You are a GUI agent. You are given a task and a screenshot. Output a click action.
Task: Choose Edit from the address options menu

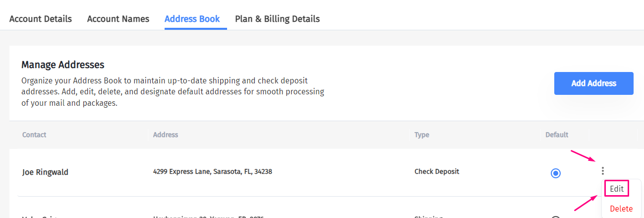(617, 189)
